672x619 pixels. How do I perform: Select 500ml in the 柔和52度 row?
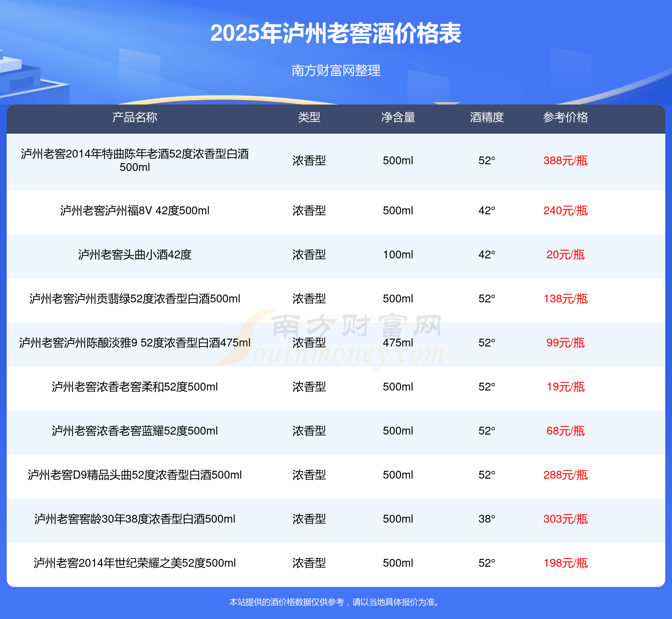(398, 387)
